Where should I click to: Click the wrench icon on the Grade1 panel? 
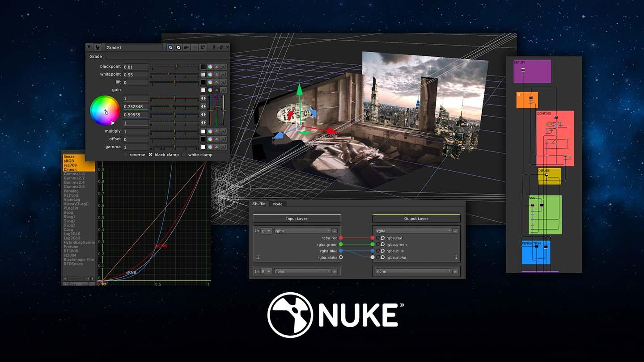[98, 47]
